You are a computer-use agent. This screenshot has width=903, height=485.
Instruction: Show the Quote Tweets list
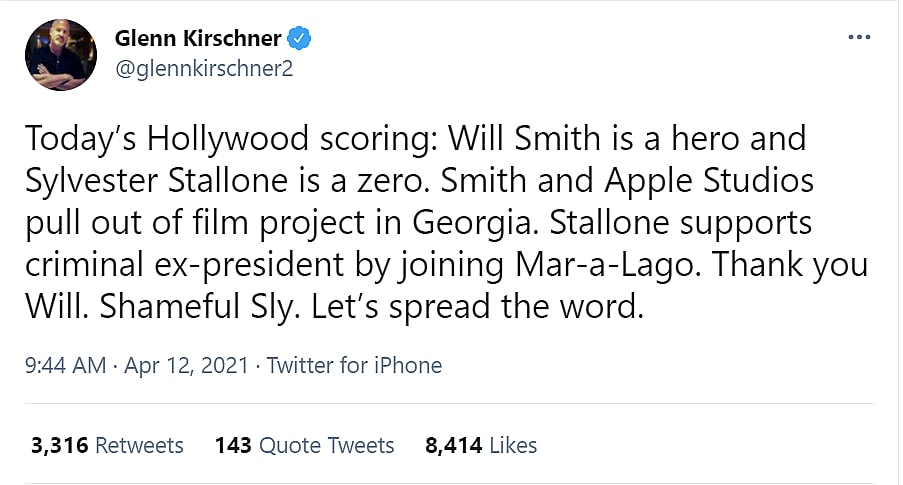(x=326, y=445)
